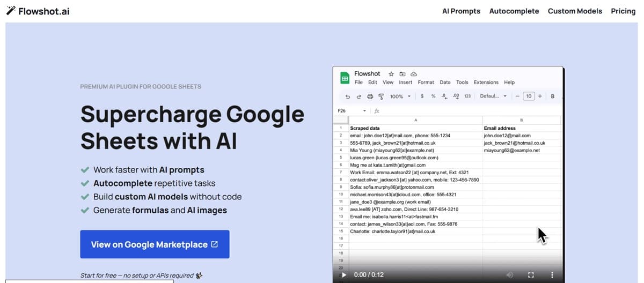The height and width of the screenshot is (283, 644).
Task: Click the external link icon on Marketplace button
Action: [215, 244]
